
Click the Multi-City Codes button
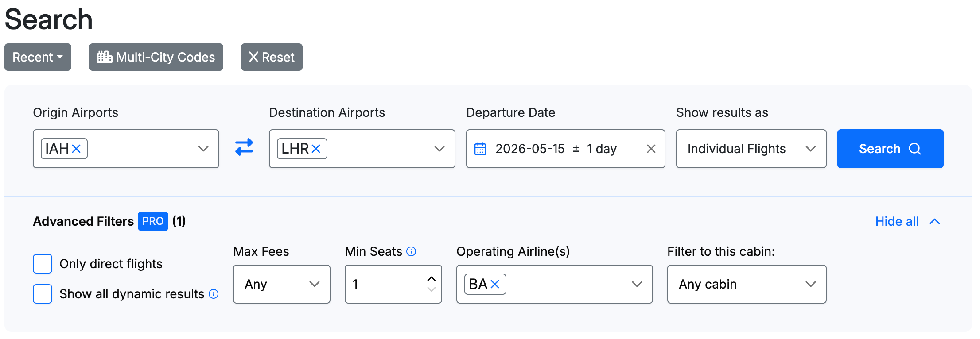pyautogui.click(x=156, y=57)
